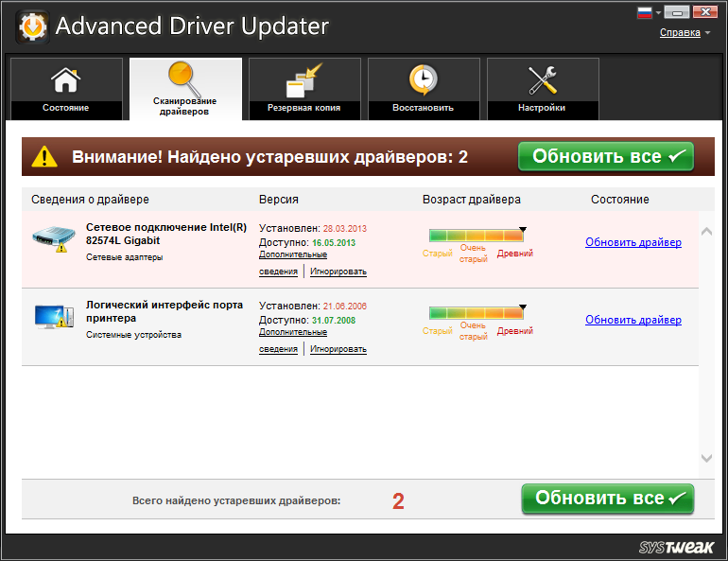728x561 pixels.
Task: Click the installed date 28.03.2013
Action: pyautogui.click(x=344, y=229)
